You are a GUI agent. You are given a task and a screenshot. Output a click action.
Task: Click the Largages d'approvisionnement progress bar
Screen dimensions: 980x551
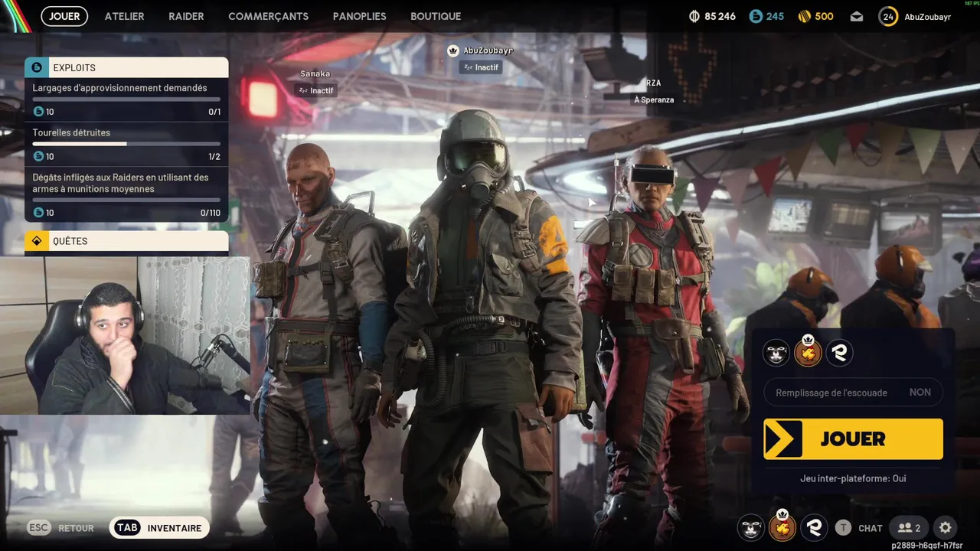(x=126, y=99)
